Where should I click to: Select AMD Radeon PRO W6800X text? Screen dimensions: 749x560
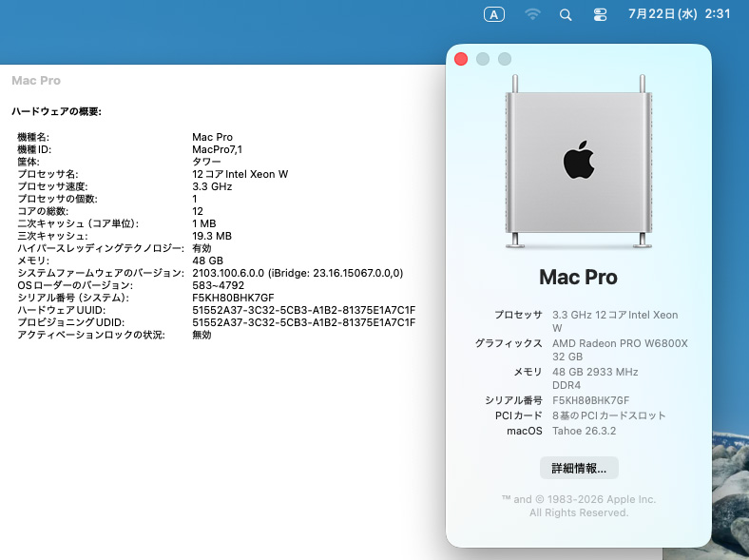point(620,343)
